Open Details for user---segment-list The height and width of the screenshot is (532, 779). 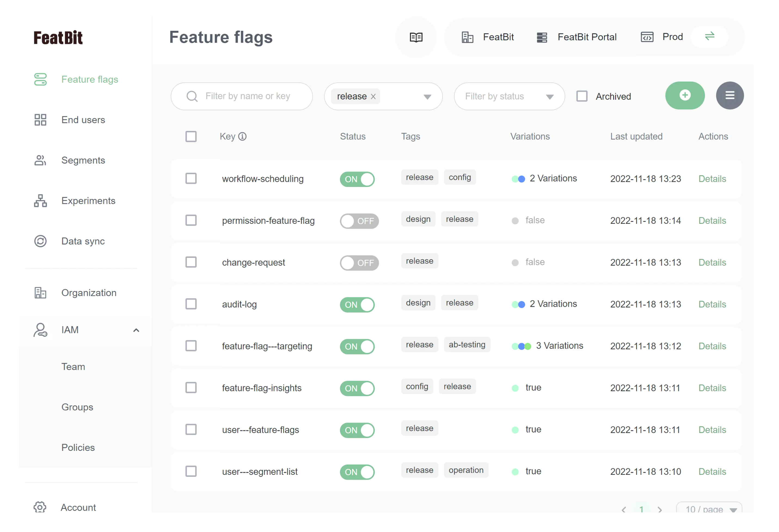[x=712, y=472]
